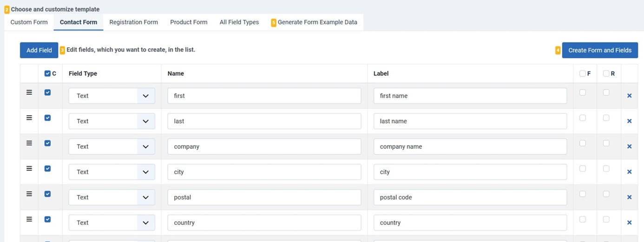Open Generate Form Example Data tab
The image size is (644, 242).
(x=314, y=22)
